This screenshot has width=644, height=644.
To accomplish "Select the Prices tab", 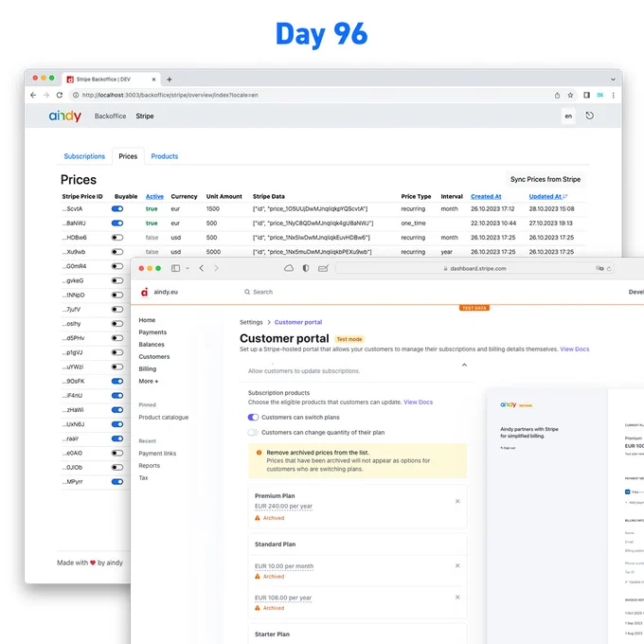I will [128, 156].
